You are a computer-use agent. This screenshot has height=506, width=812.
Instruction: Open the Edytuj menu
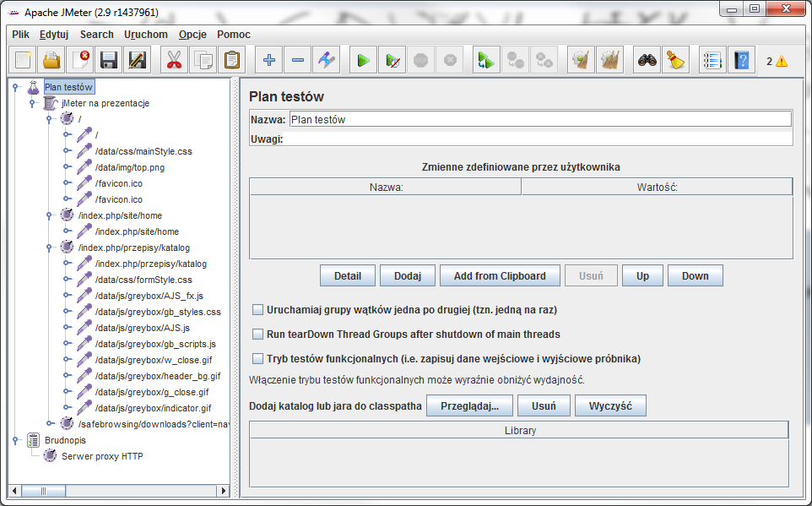click(x=54, y=35)
